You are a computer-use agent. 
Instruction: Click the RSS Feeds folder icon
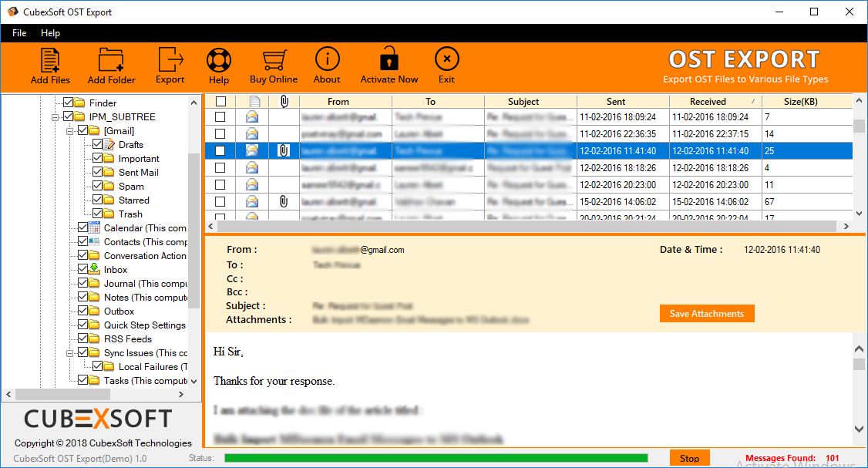point(94,338)
